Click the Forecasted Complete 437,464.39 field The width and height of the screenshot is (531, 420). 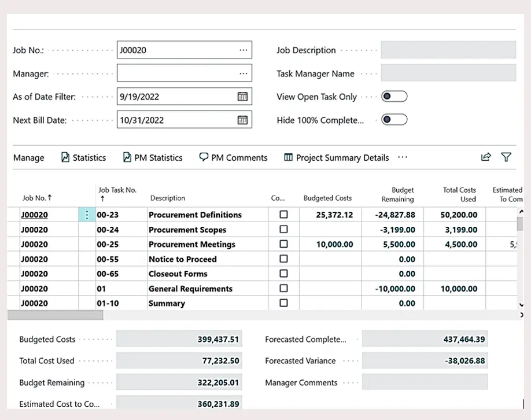[425, 338]
